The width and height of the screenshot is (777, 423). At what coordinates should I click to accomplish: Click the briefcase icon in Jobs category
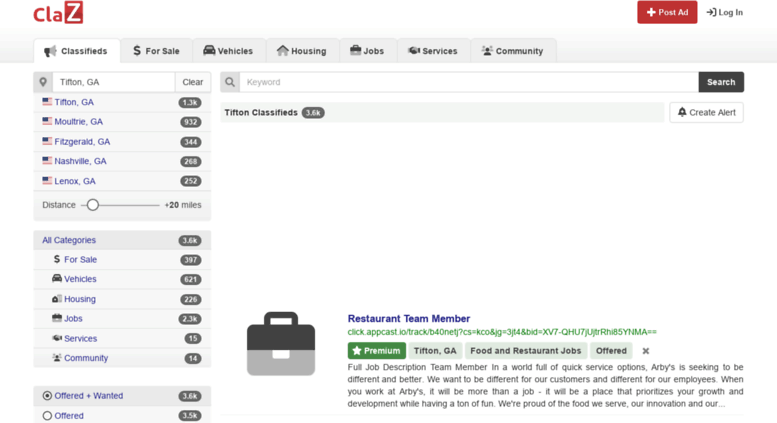click(57, 318)
